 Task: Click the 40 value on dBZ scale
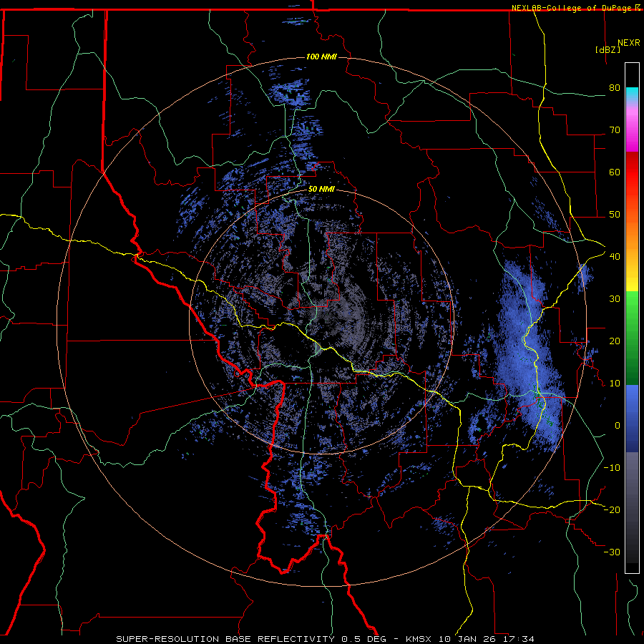pos(615,257)
